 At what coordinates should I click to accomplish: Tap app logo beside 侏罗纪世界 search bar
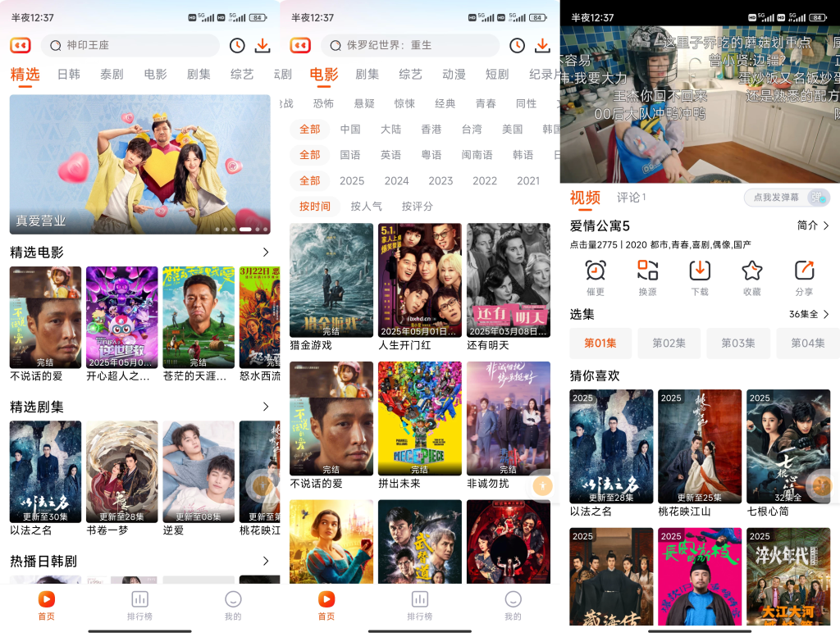point(300,46)
